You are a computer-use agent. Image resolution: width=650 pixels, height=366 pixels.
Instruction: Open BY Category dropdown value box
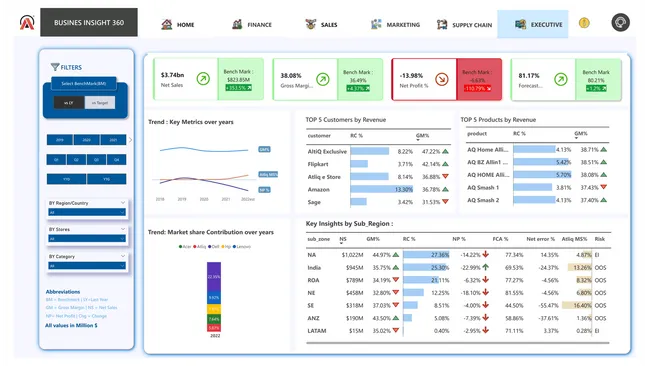pos(87,266)
